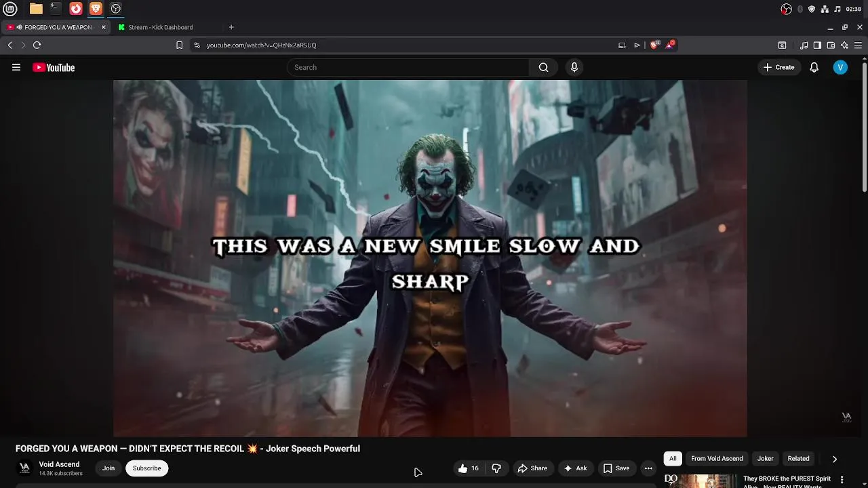Click the YouTube Search field

408,67
